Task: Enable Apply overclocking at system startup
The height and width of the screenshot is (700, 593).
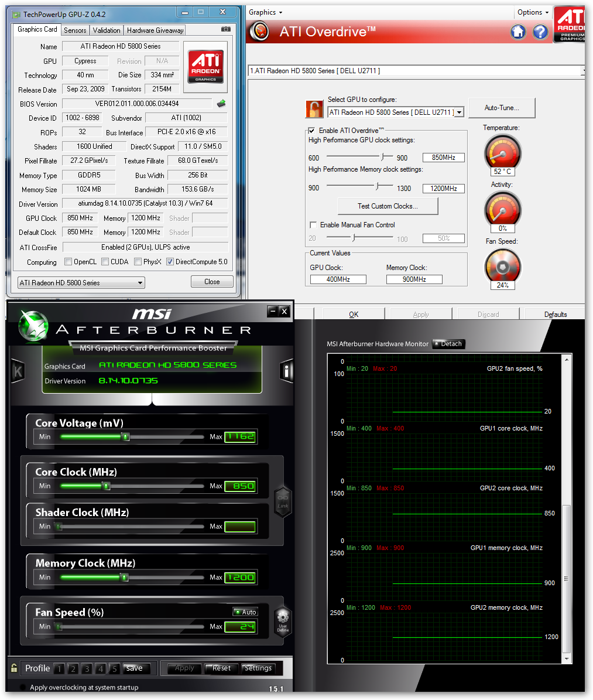Action: click(23, 688)
